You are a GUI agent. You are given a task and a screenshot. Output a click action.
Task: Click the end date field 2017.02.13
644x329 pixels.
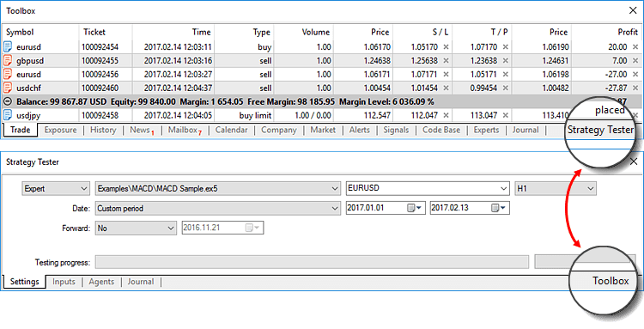(470, 208)
